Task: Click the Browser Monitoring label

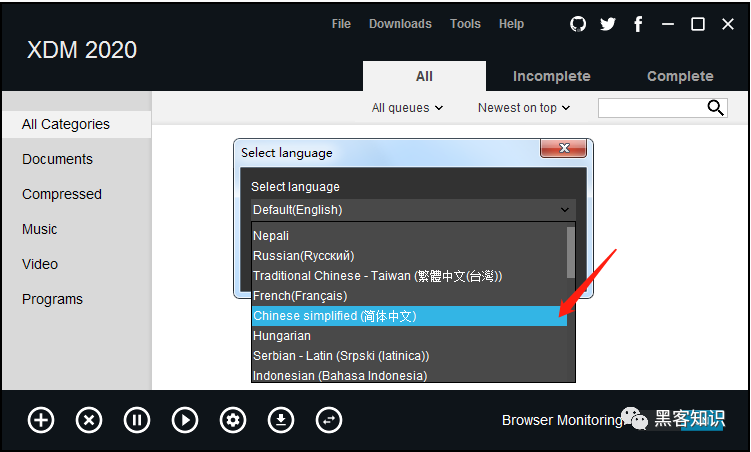Action: point(562,420)
